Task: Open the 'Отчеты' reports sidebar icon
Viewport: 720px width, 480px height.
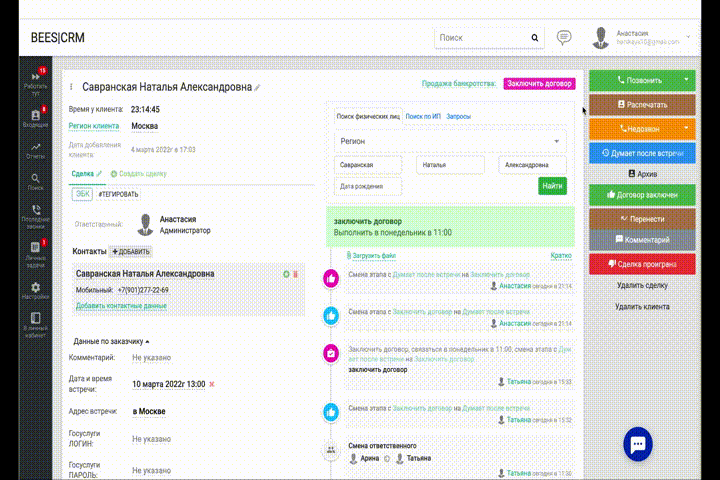Action: (35, 151)
